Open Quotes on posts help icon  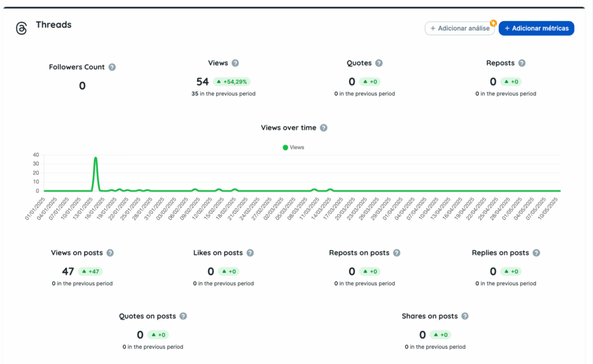coord(183,317)
